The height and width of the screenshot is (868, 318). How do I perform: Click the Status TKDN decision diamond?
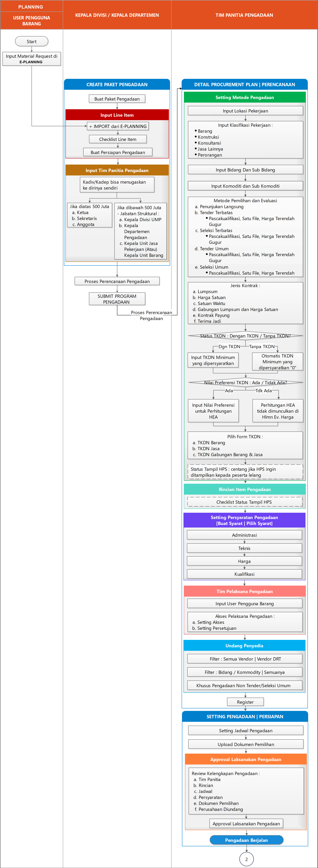tap(245, 336)
